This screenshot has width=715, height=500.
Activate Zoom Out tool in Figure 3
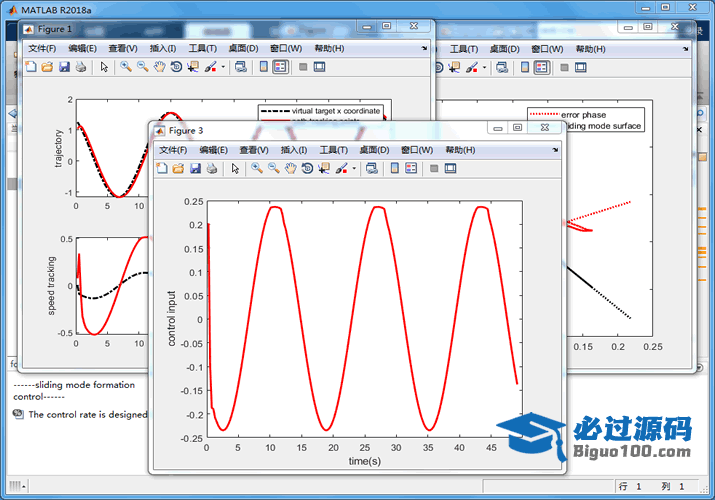(x=274, y=169)
